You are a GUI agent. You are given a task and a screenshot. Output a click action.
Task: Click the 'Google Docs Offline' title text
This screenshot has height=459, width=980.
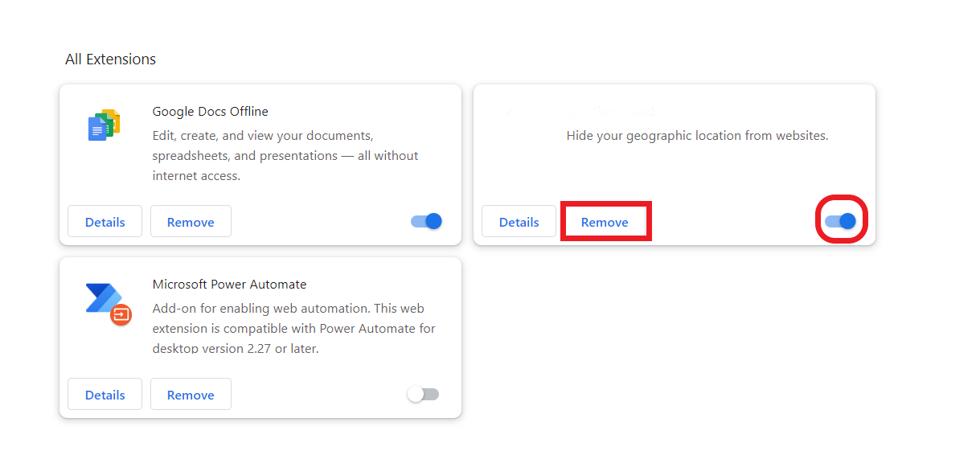(210, 112)
